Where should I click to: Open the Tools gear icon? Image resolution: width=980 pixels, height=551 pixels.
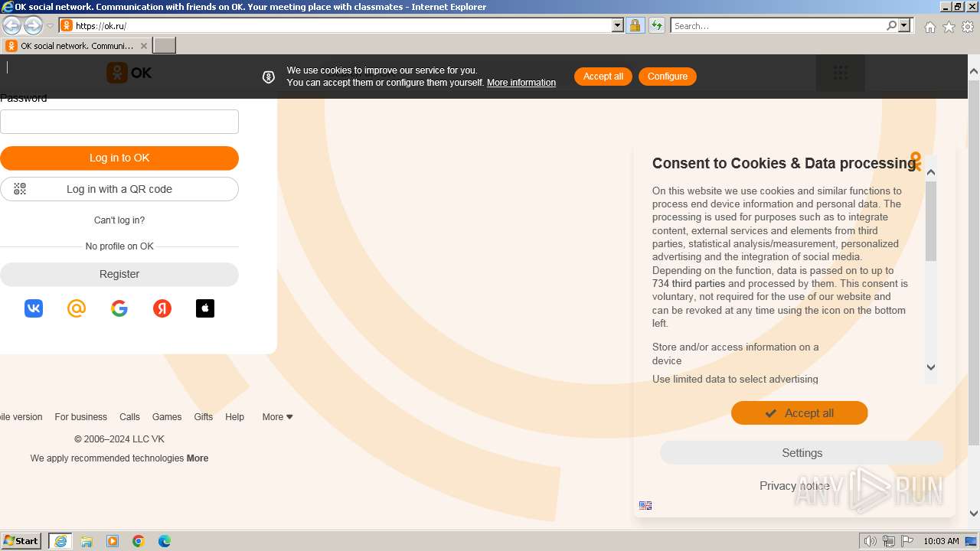pos(968,27)
